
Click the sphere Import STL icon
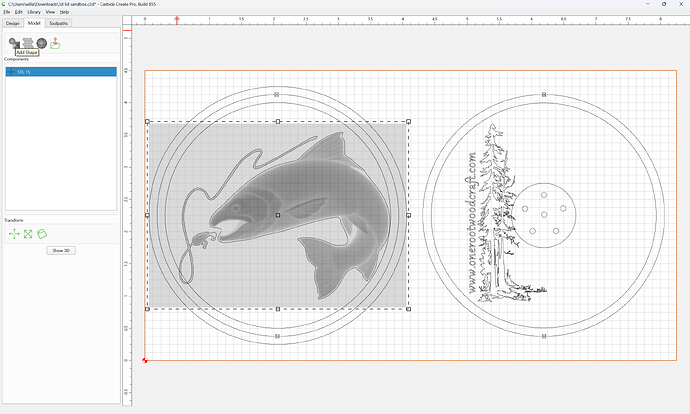42,43
